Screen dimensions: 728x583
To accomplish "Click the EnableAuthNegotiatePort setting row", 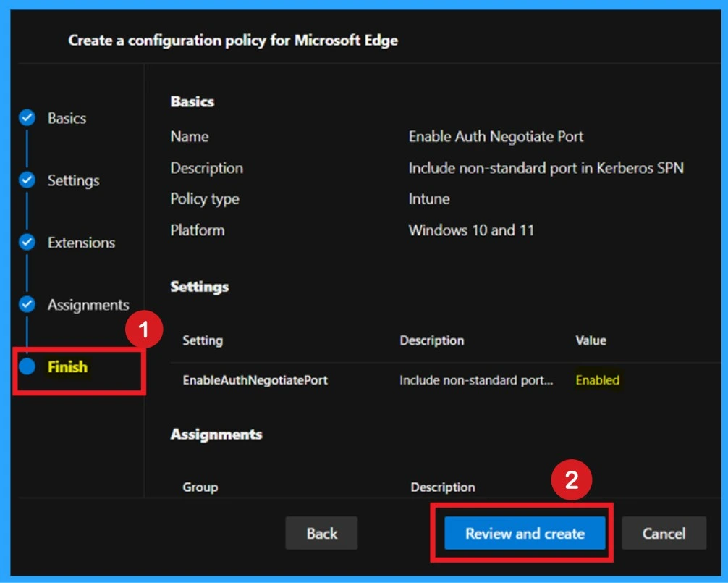I will 445,380.
